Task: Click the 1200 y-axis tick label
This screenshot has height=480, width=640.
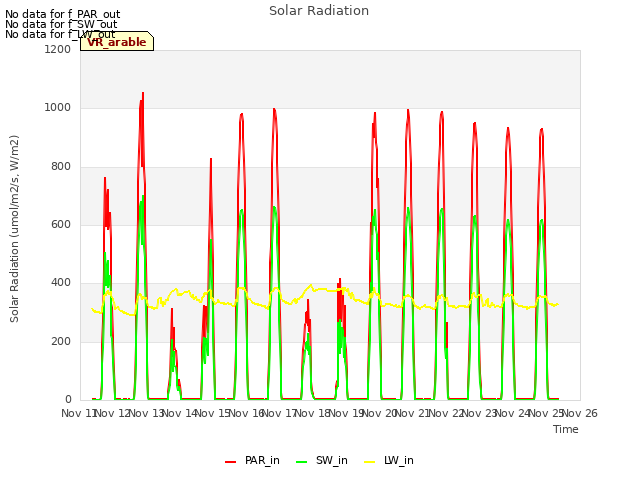Action: click(x=58, y=49)
